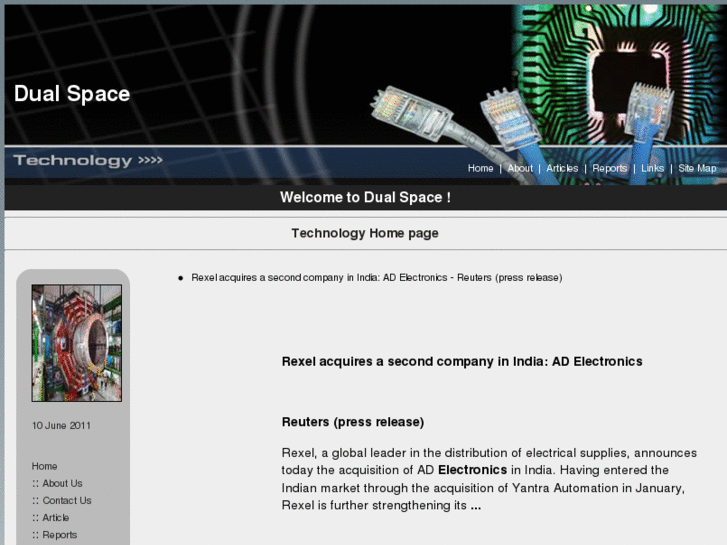Viewport: 727px width, 545px height.
Task: Click the sidebar Home link
Action: pos(45,466)
